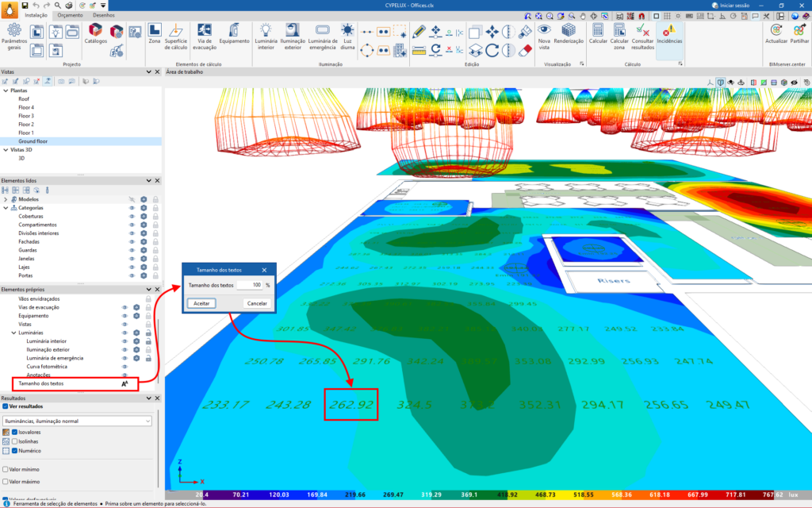Expand the Modelos tree node
Screen dimensions: 812x508
pyautogui.click(x=6, y=199)
